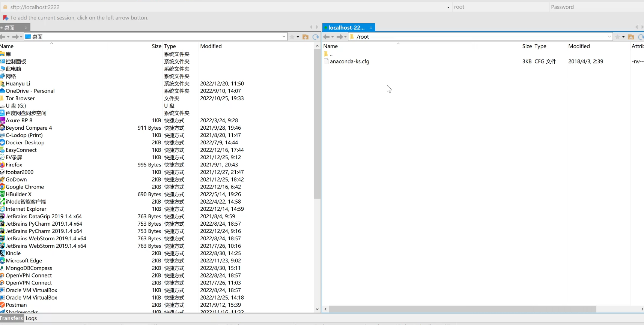Select the parent folder ".." icon in the remote pane
Image resolution: width=644 pixels, height=325 pixels.
(326, 54)
